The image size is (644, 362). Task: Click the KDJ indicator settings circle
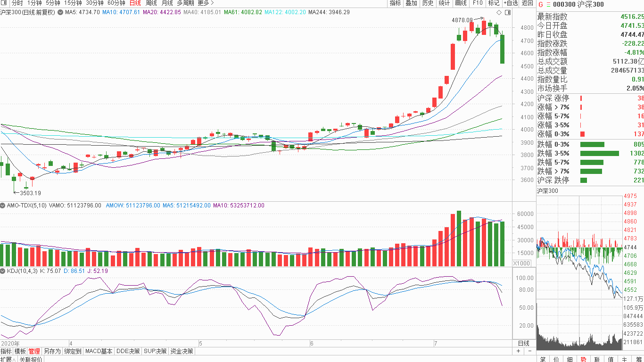tap(3, 271)
